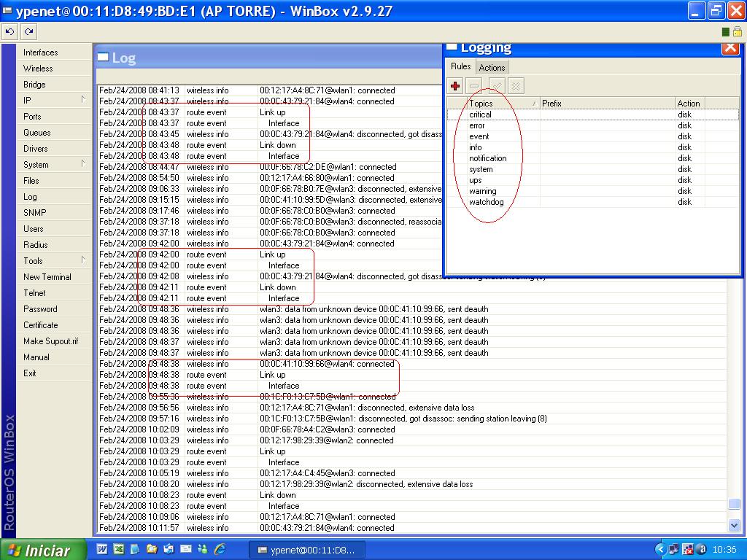This screenshot has height=560, width=747.
Task: Select the watchdog logging rule row
Action: (592, 202)
